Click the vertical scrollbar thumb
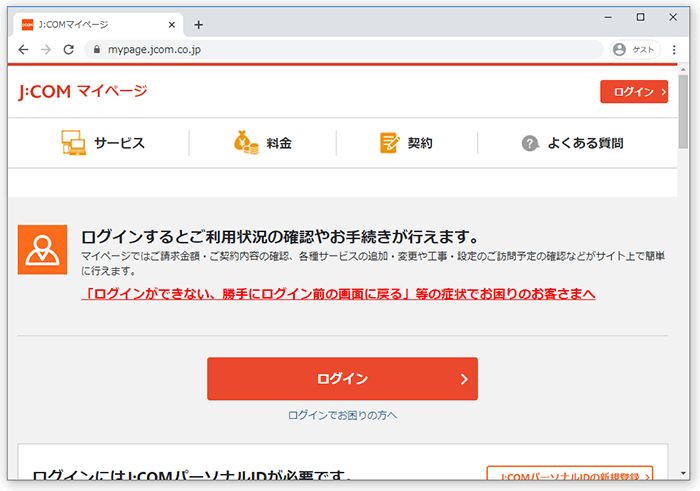This screenshot has height=491, width=700. (683, 112)
